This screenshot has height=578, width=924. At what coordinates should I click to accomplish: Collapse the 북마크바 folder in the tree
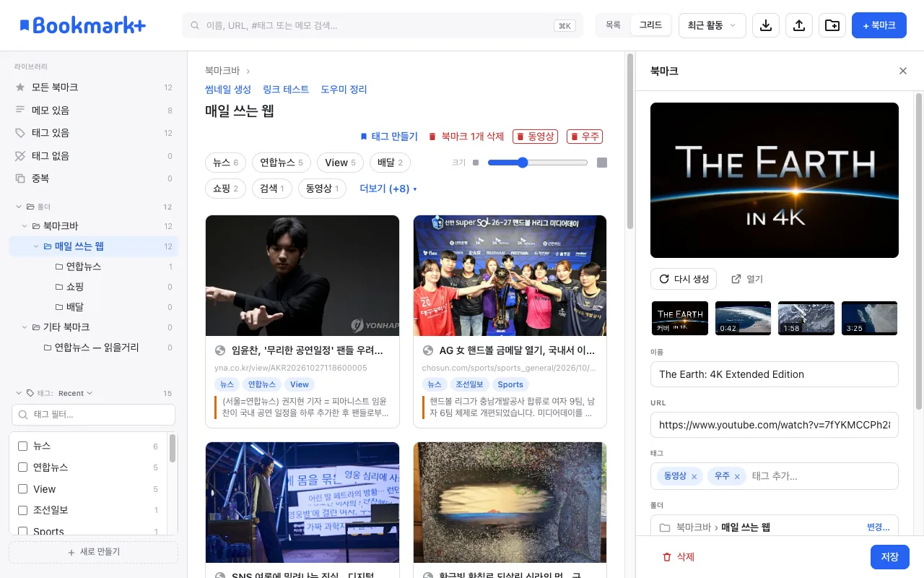point(25,226)
